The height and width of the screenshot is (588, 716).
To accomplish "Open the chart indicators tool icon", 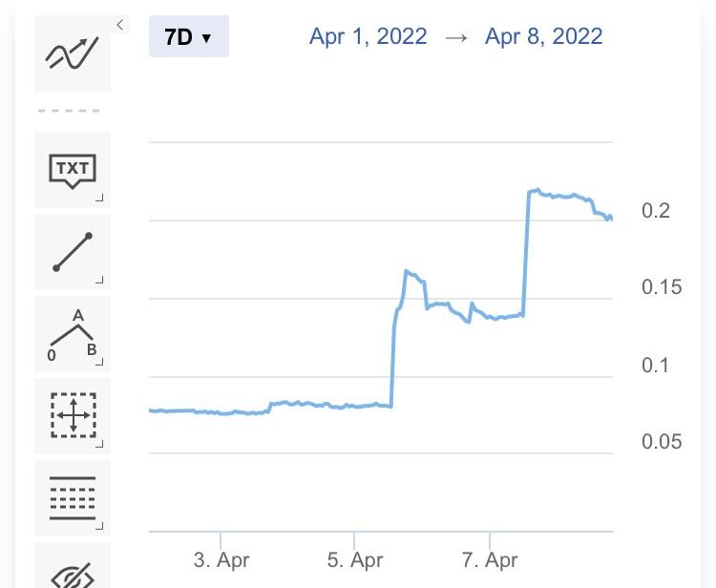I will point(73,53).
